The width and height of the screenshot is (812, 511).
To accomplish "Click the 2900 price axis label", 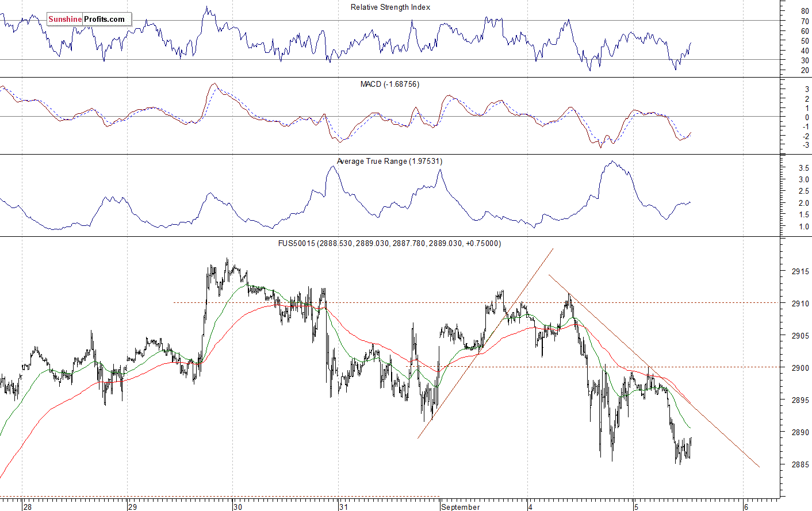I will coord(800,368).
